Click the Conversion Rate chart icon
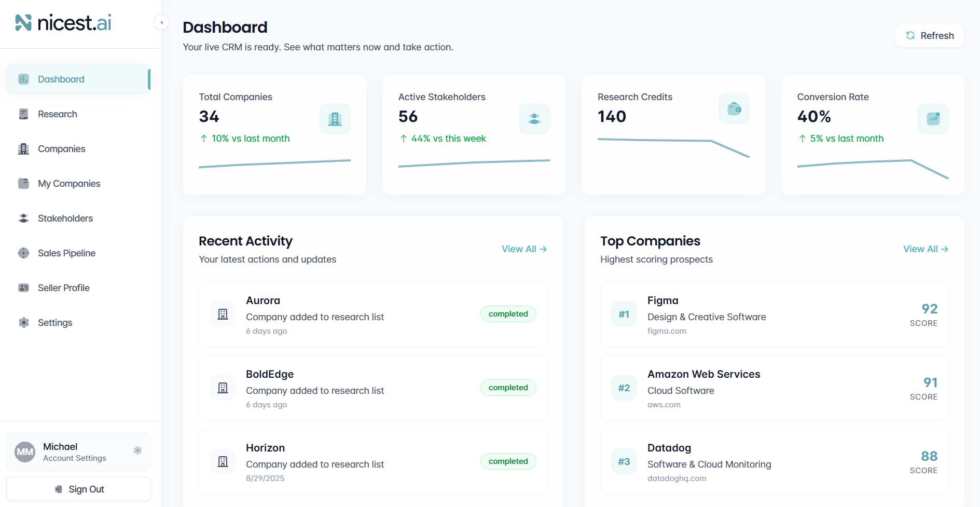This screenshot has height=507, width=980. pyautogui.click(x=933, y=119)
